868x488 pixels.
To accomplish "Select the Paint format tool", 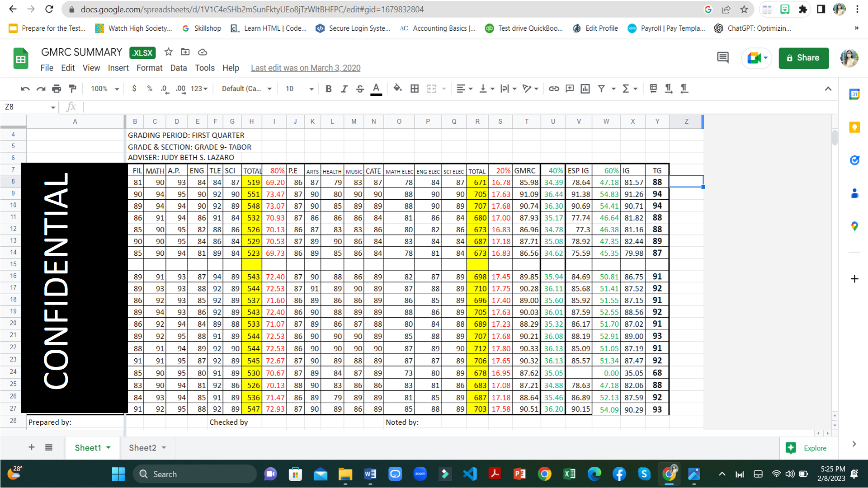I will click(x=72, y=89).
